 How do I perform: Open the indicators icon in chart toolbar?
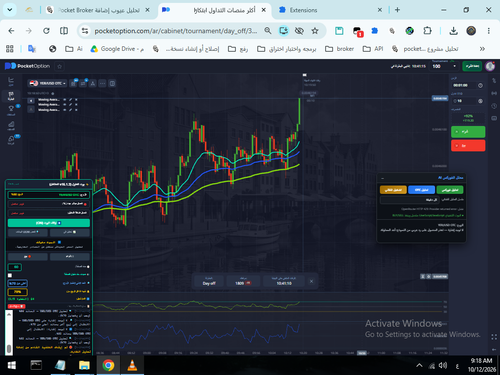83,83
